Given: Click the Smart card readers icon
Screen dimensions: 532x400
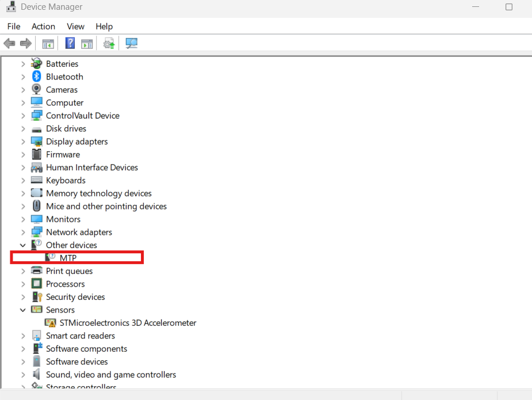Looking at the screenshot, I should 36,336.
